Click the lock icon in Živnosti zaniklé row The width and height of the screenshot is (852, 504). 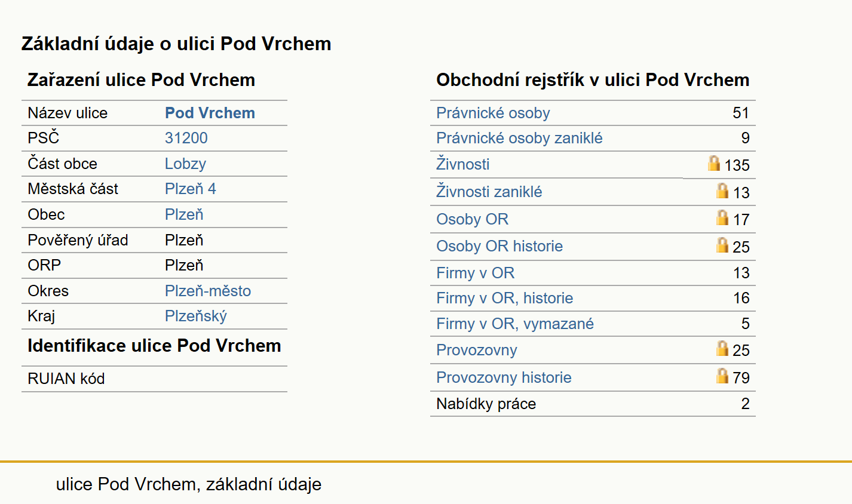click(x=722, y=190)
